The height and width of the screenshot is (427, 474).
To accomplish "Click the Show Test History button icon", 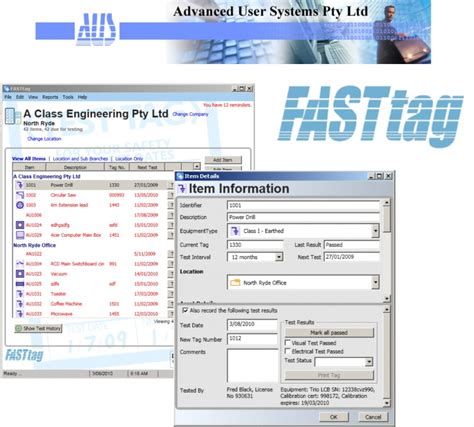I will pyautogui.click(x=19, y=328).
